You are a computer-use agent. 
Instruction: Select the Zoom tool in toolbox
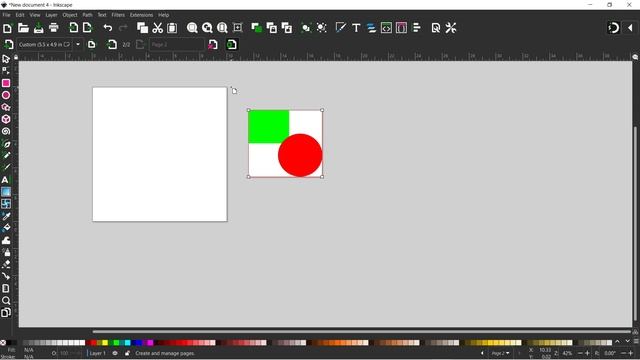click(x=6, y=301)
